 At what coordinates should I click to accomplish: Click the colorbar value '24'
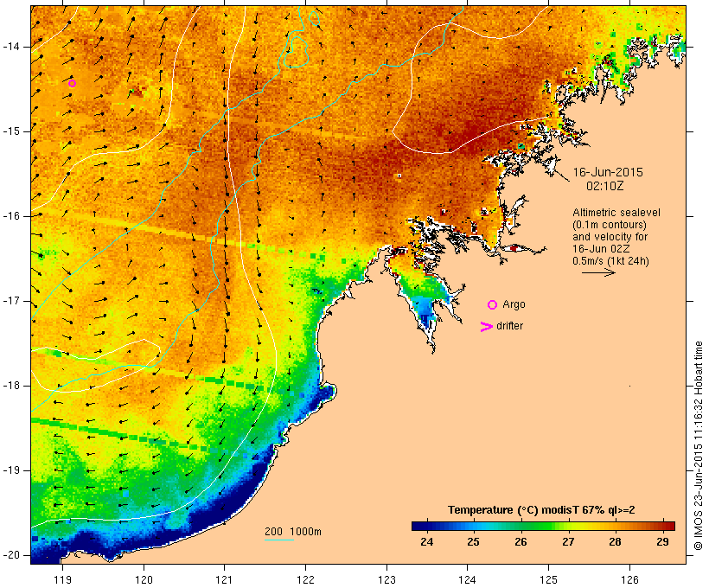426,542
